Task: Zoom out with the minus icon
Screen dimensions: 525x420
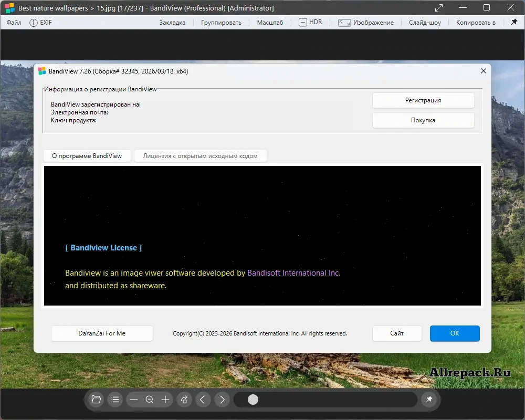Action: (x=134, y=400)
